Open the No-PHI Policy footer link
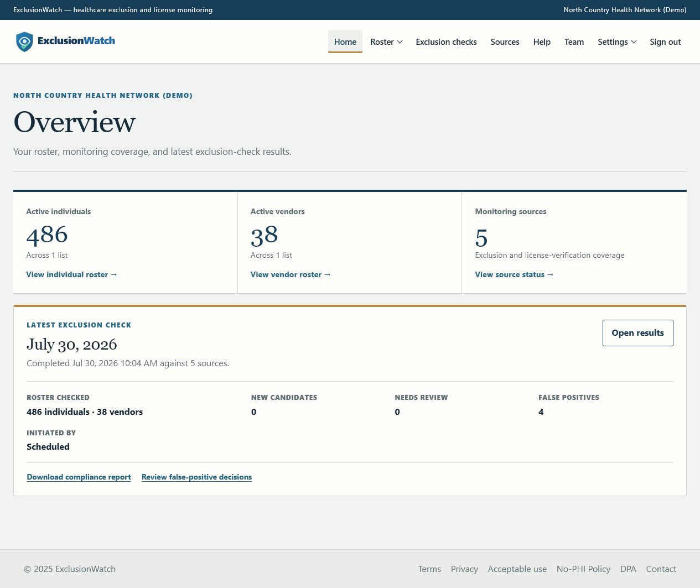Image resolution: width=700 pixels, height=588 pixels. 583,569
